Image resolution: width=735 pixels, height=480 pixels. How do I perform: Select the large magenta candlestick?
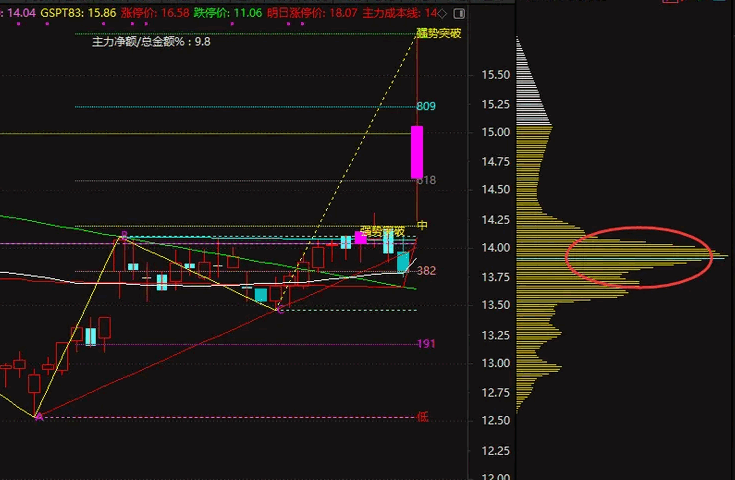[x=417, y=152]
